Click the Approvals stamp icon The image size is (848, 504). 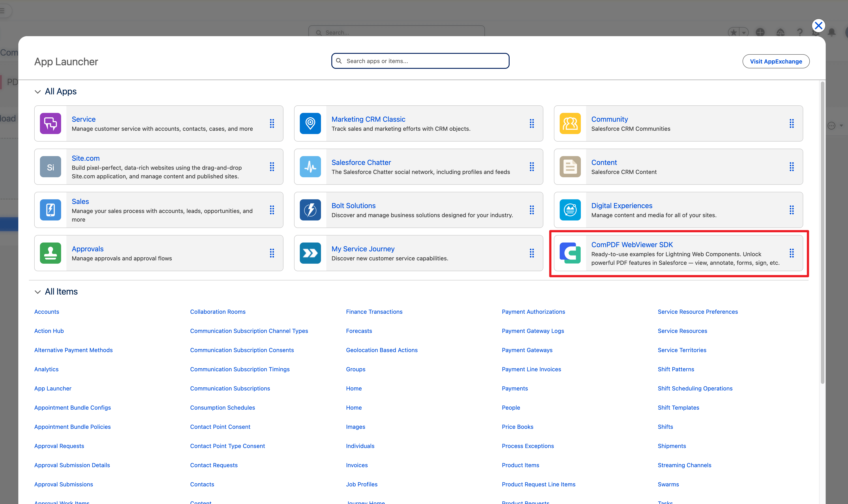(x=50, y=253)
